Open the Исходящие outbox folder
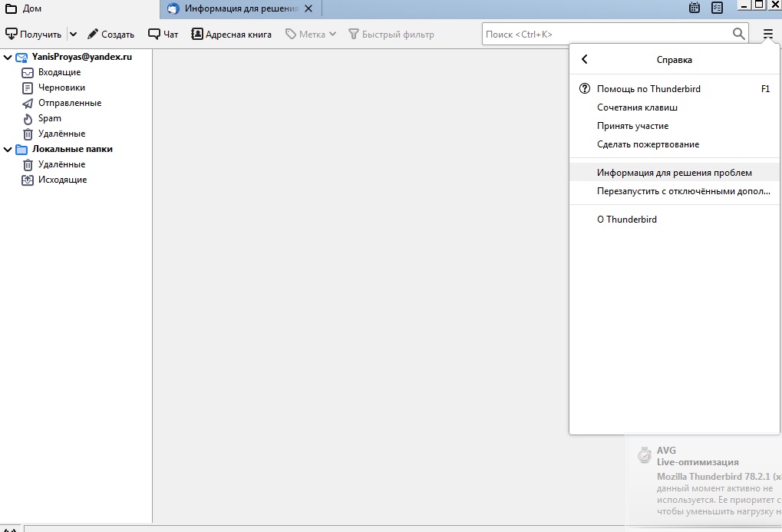 click(62, 180)
